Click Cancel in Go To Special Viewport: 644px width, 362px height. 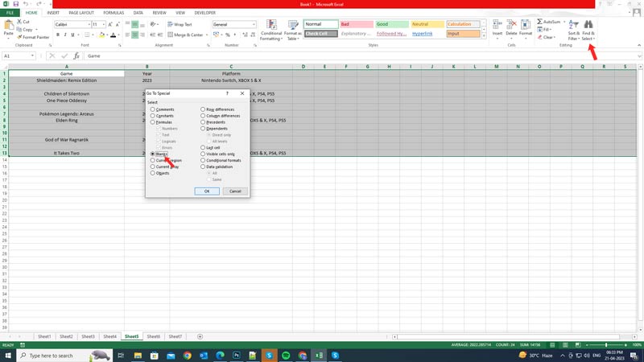[235, 191]
